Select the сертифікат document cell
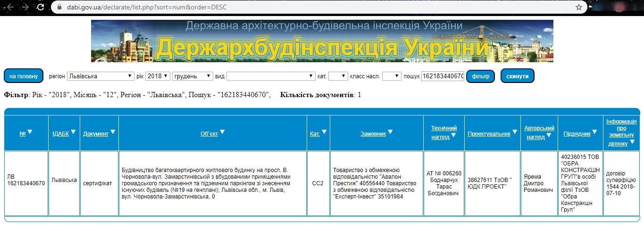644x231 pixels. pos(99,183)
